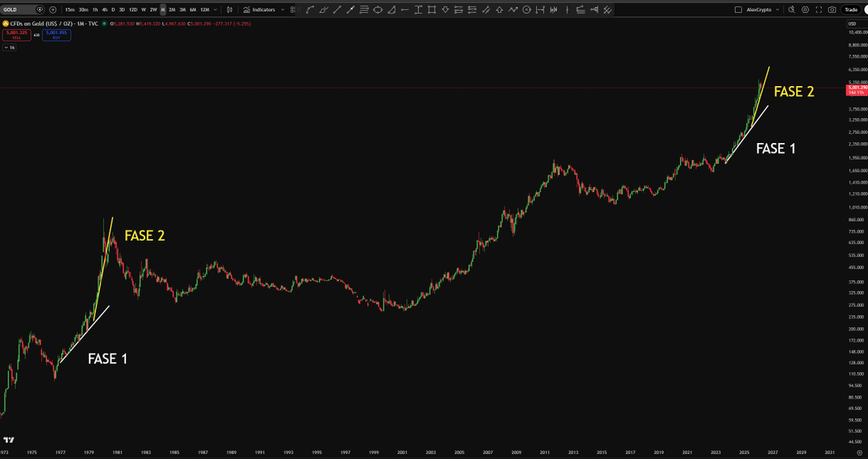Select the bars pattern tool
The width and height of the screenshot is (868, 459).
[x=553, y=10]
